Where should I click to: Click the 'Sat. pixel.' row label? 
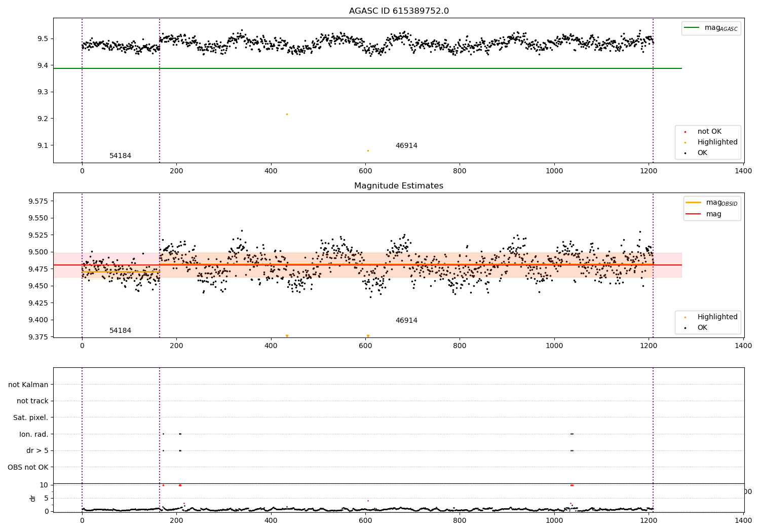pos(31,418)
